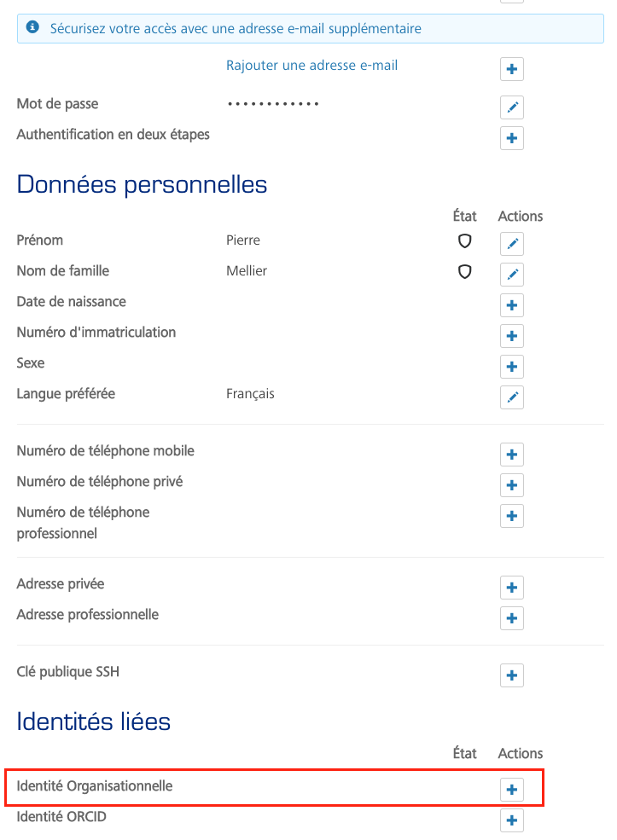Image resolution: width=617 pixels, height=840 pixels.
Task: Add an Adresse professionnelle
Action: pyautogui.click(x=511, y=618)
